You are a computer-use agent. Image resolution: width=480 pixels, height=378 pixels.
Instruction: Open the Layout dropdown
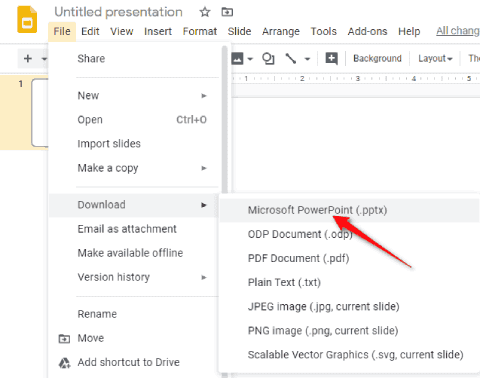pyautogui.click(x=435, y=59)
